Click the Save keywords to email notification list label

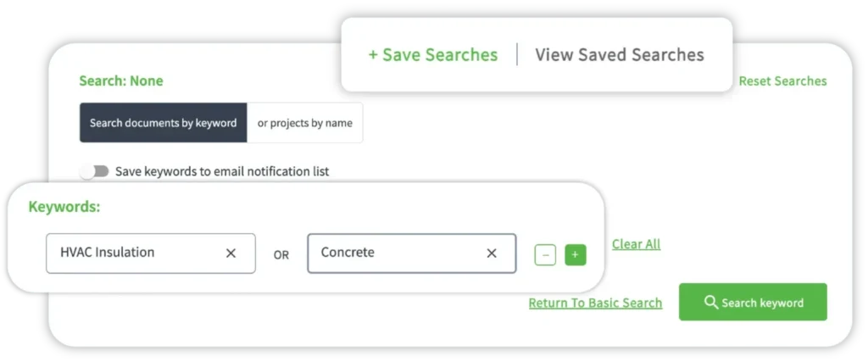pos(222,171)
